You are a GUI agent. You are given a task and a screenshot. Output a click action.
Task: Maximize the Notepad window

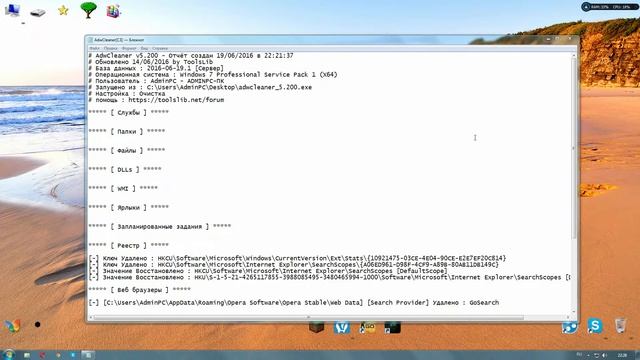558,39
